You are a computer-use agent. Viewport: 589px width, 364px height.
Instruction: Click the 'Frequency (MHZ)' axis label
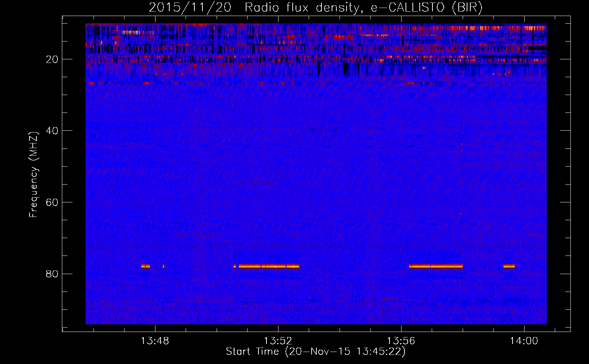click(33, 175)
